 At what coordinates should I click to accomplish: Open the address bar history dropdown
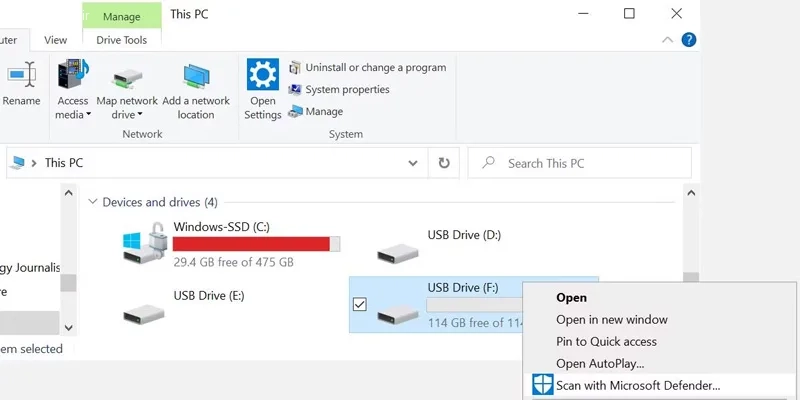tap(413, 163)
